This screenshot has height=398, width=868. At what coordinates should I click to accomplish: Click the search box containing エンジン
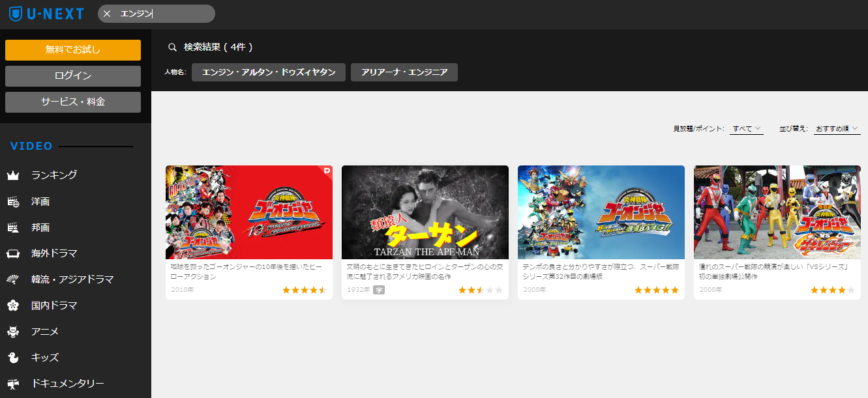163,14
